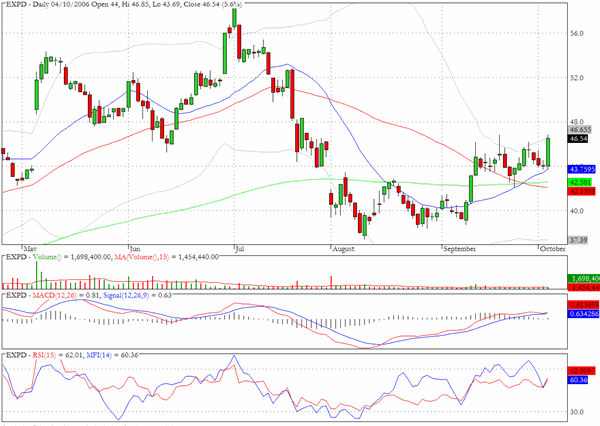Click the red 1,454,440 volume average tag
The width and height of the screenshot is (600, 426).
[584, 287]
